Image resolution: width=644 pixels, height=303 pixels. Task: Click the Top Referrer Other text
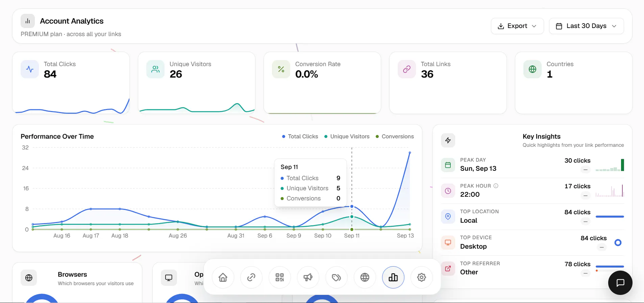469,272
